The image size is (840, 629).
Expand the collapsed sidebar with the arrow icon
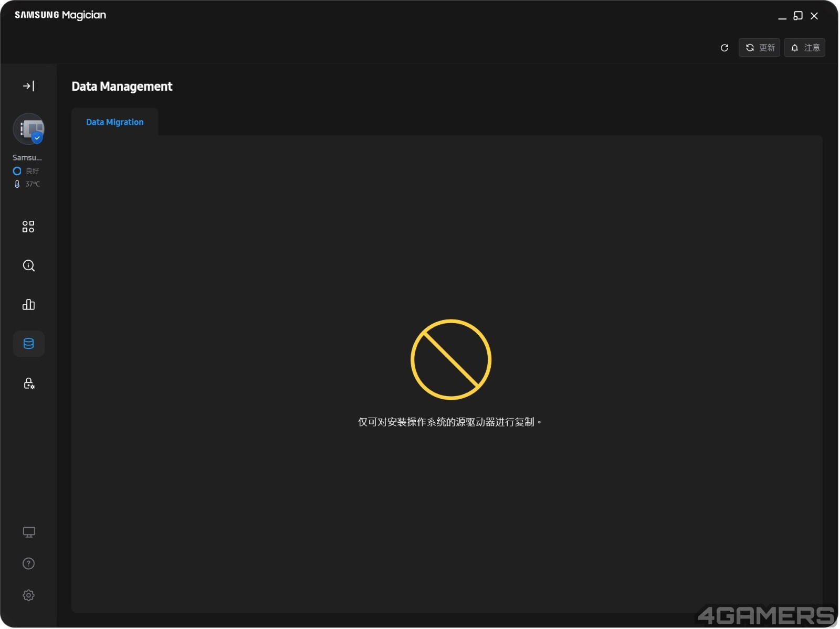28,86
